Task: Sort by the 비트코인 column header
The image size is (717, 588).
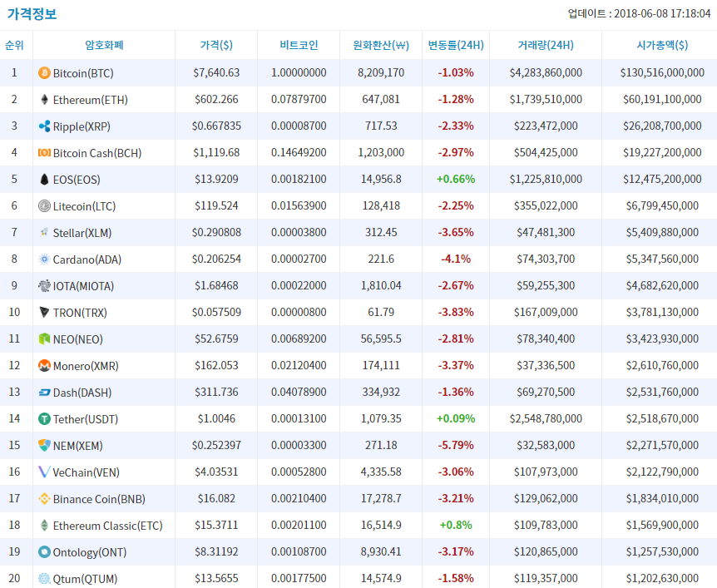Action: [299, 45]
